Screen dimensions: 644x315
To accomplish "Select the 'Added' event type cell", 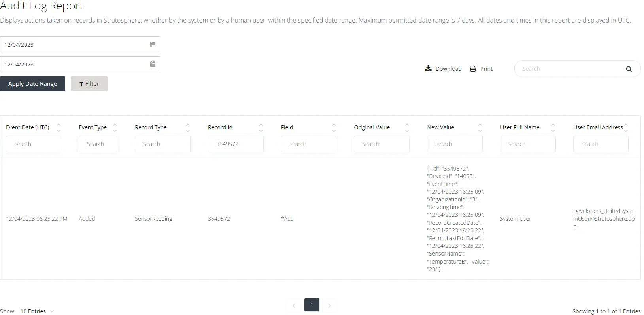I will [87, 219].
